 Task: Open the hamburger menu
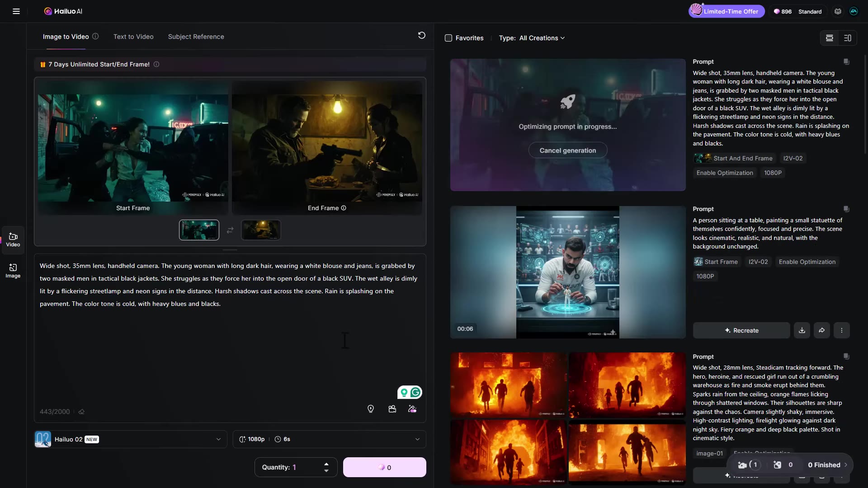click(x=16, y=11)
